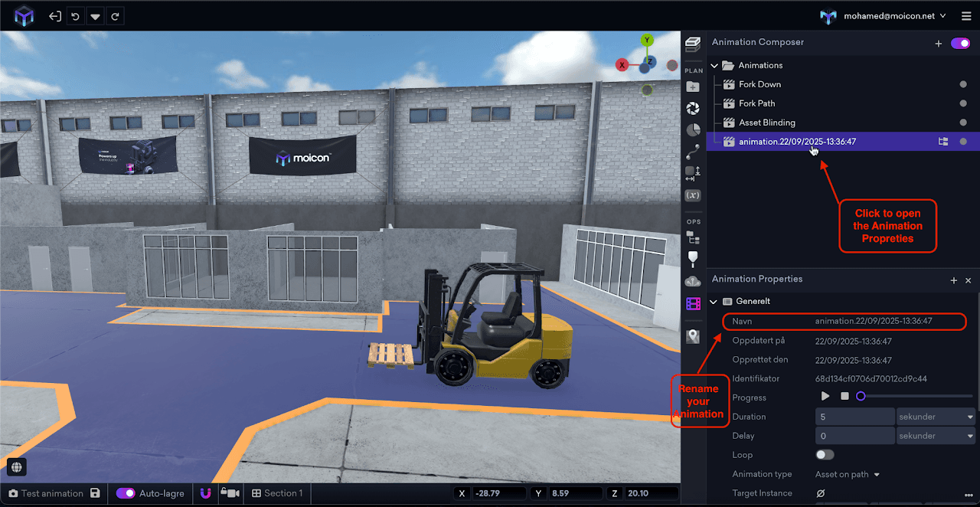Image resolution: width=980 pixels, height=507 pixels.
Task: Click the magnet snap icon
Action: [205, 493]
